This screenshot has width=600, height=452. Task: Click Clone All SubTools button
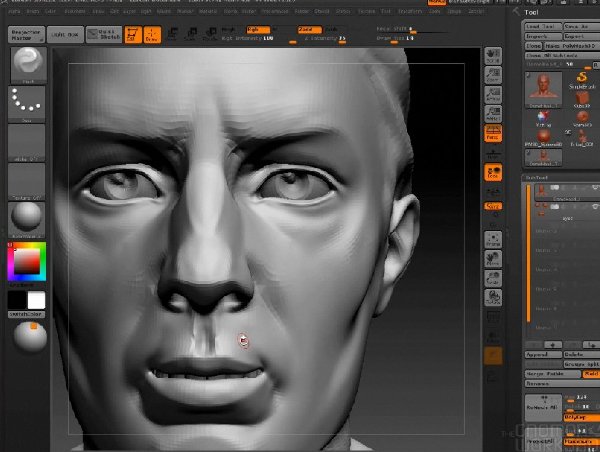coord(562,55)
